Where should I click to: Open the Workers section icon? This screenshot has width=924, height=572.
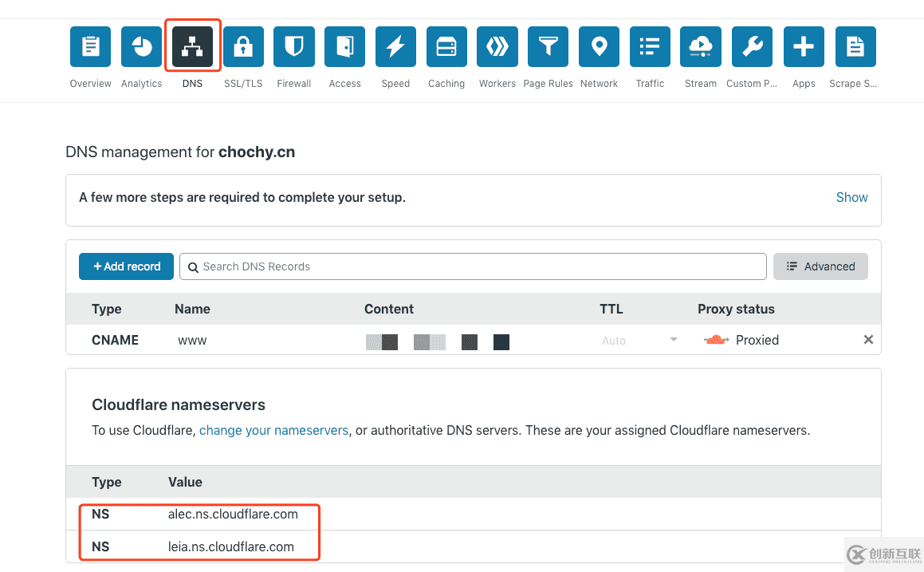pos(497,47)
